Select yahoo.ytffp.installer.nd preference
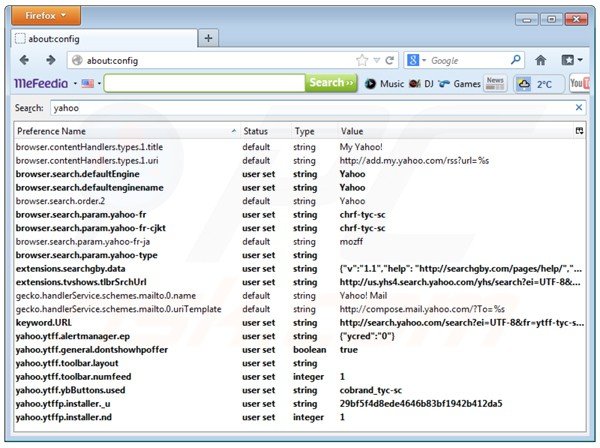 [300, 417]
